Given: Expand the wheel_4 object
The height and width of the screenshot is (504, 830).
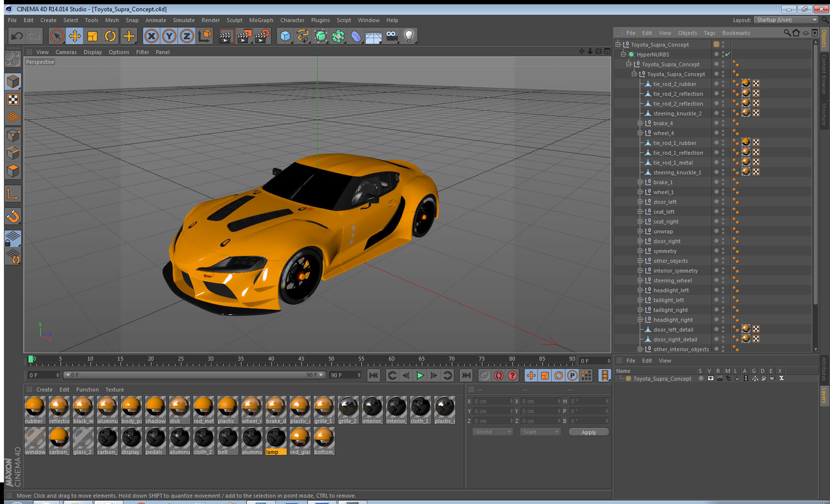Looking at the screenshot, I should point(640,133).
